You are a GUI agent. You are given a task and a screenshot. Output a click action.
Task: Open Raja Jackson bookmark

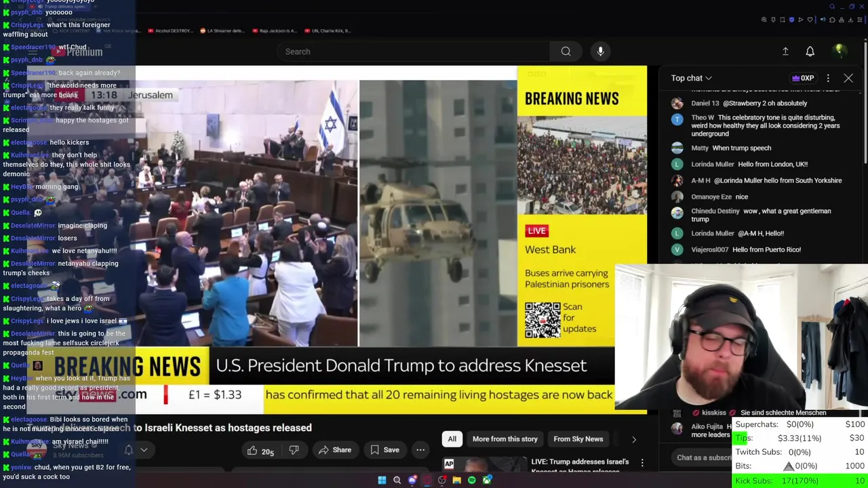(x=275, y=30)
